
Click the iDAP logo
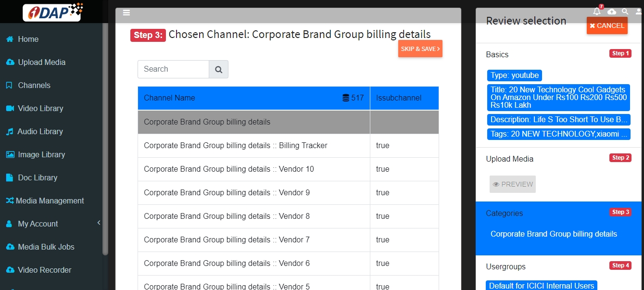(53, 12)
